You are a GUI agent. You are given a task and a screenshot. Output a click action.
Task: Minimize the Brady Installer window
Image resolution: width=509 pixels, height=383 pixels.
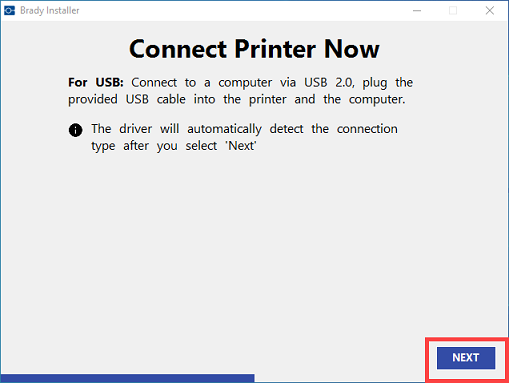(x=417, y=11)
